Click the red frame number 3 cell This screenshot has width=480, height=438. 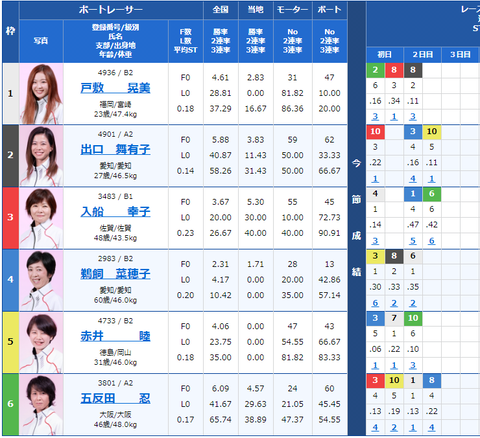click(x=10, y=218)
